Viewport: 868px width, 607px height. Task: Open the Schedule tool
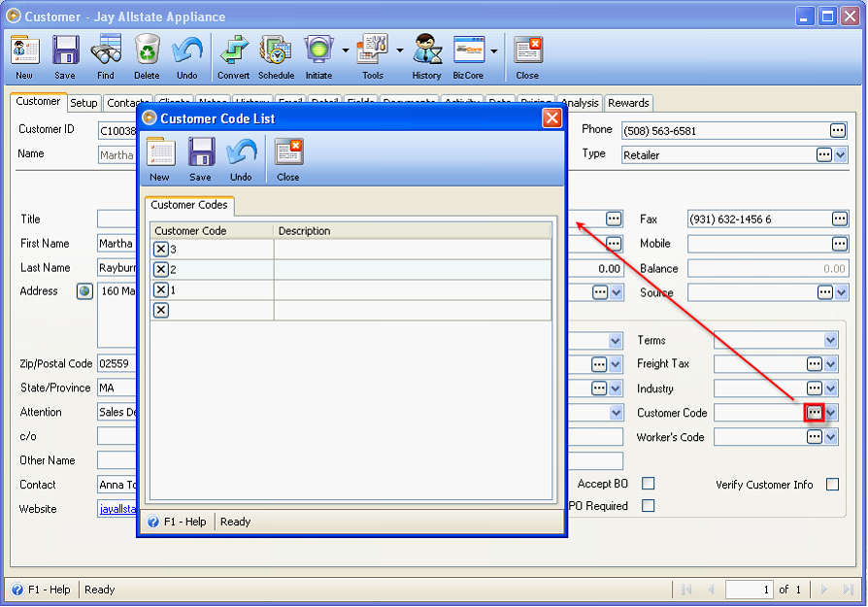(277, 57)
